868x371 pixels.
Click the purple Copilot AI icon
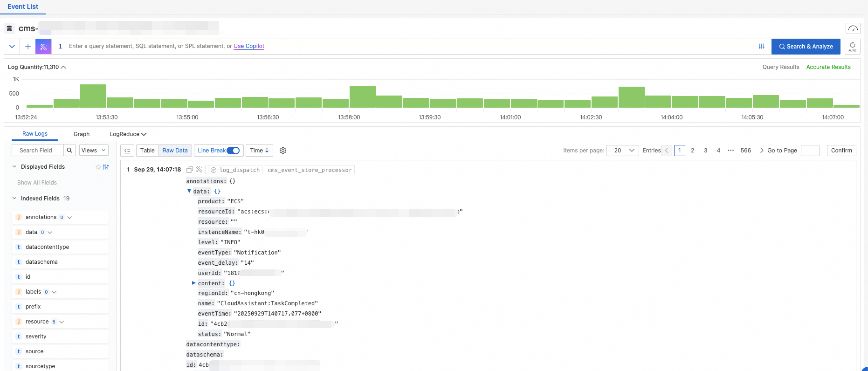pyautogui.click(x=43, y=47)
